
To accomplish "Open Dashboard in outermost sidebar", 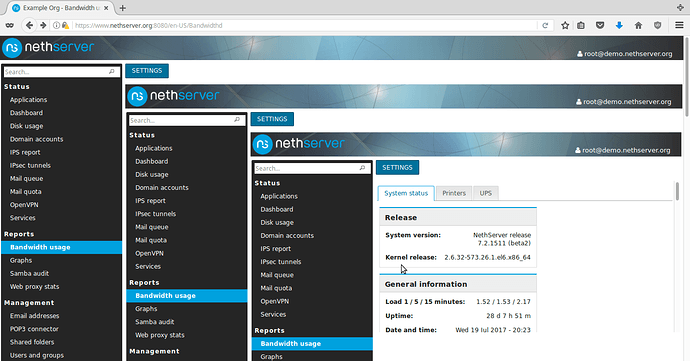I will point(26,113).
